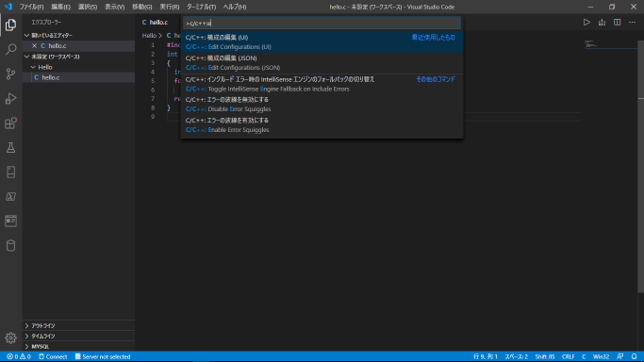The image size is (644, 362).
Task: Click the editor vertical scrollbar
Action: point(641,167)
